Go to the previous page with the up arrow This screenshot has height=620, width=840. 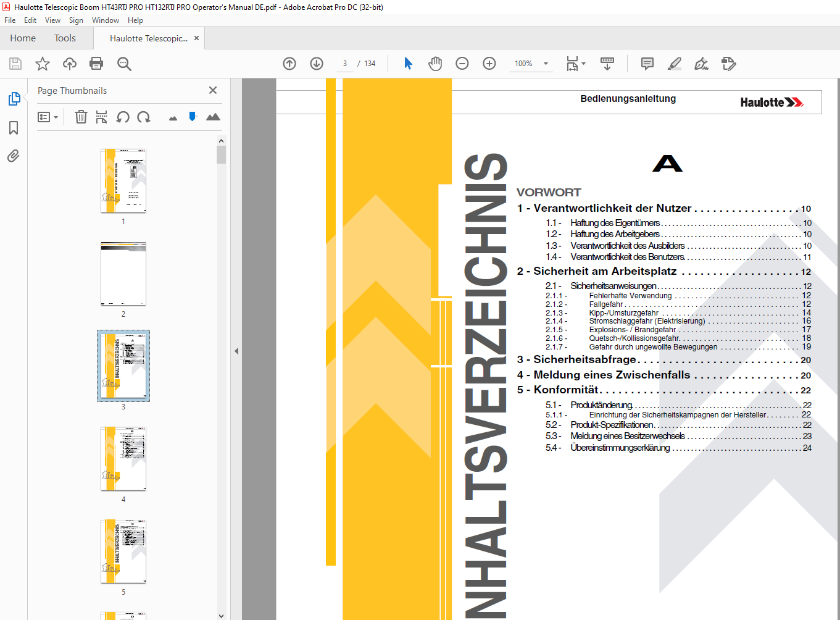coord(289,64)
